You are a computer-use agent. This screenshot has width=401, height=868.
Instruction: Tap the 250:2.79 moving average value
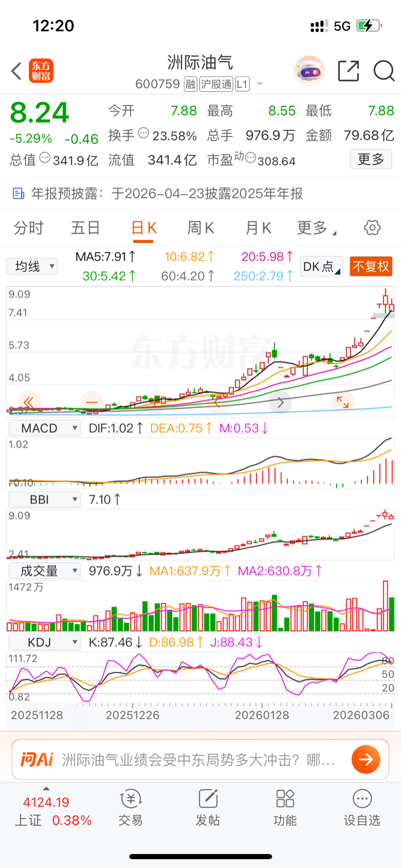coord(264,276)
